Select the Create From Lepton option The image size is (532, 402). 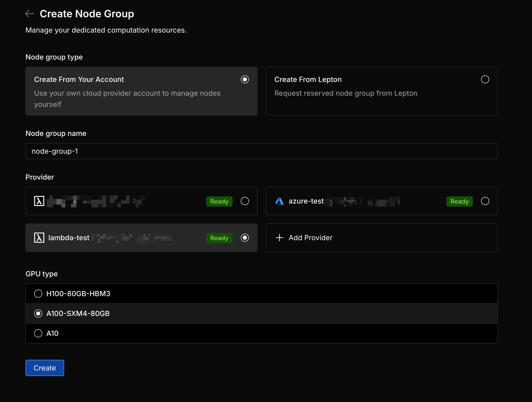click(485, 79)
